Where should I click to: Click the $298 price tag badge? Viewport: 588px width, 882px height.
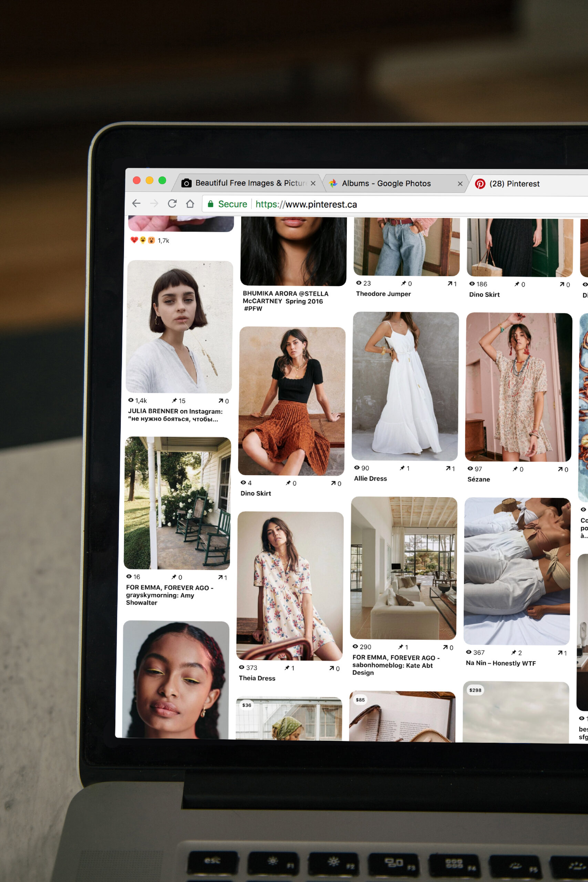coord(475,690)
